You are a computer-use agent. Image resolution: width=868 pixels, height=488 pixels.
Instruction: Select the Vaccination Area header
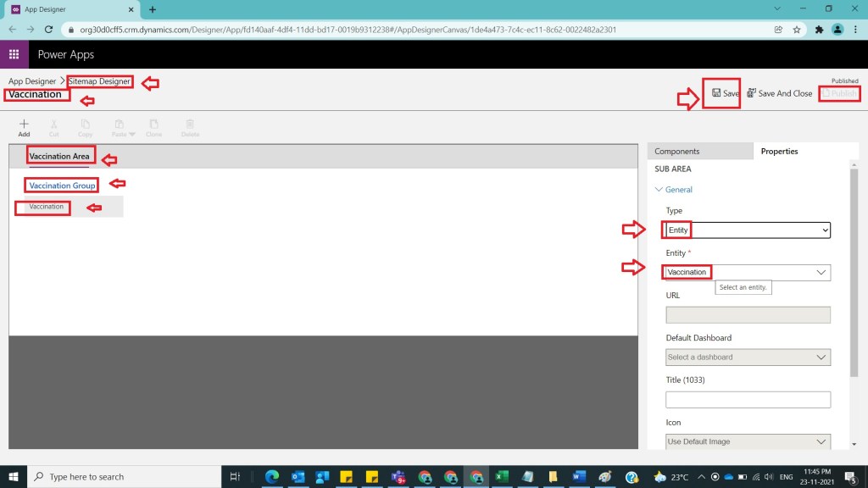[x=59, y=157]
